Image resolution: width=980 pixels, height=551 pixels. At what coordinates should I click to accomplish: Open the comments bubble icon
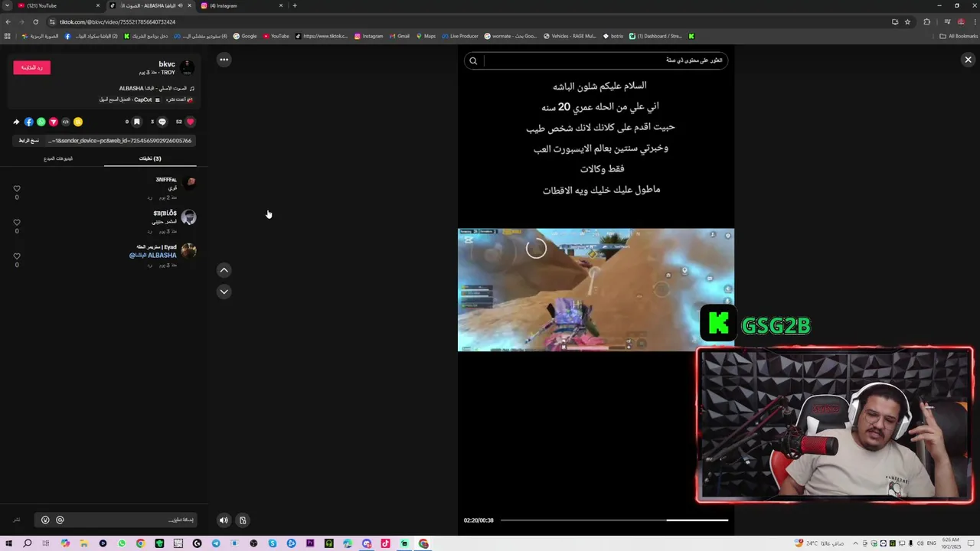[162, 122]
